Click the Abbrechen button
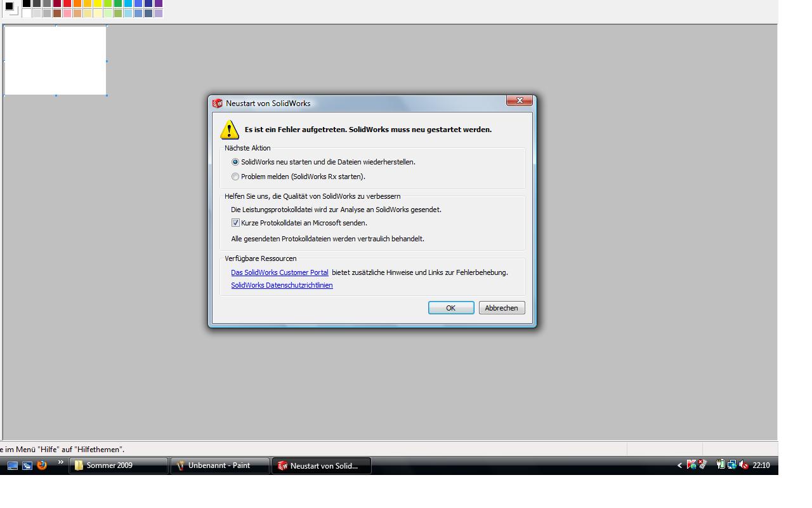 coord(501,308)
